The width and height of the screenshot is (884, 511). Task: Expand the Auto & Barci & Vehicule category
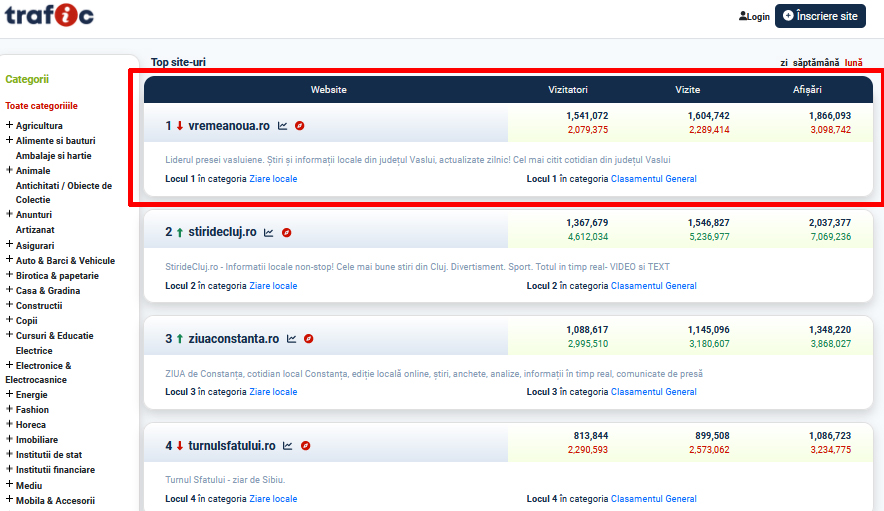click(x=9, y=259)
